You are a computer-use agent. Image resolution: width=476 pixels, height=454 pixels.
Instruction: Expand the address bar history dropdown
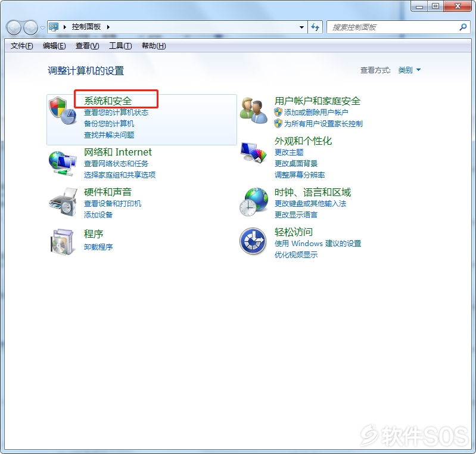[301, 27]
